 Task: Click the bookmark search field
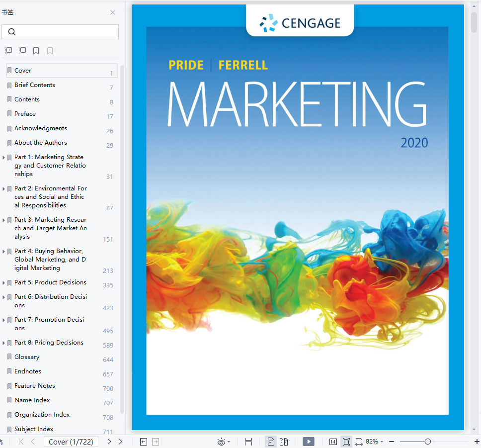[60, 32]
